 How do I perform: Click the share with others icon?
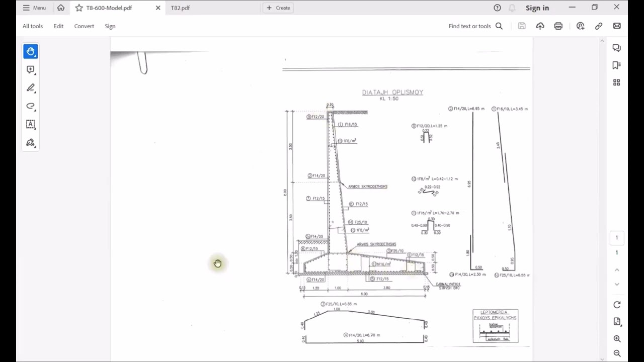coord(580,26)
